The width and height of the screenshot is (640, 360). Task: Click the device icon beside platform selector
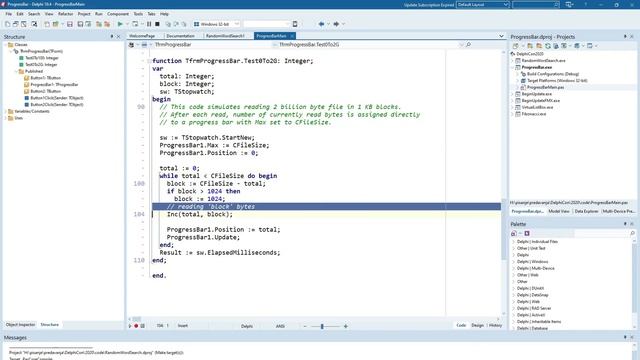pos(295,24)
